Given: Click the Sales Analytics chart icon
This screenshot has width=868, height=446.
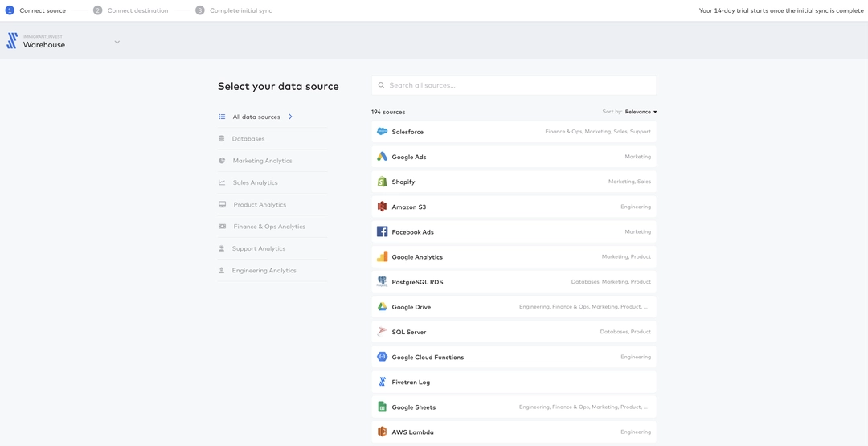Looking at the screenshot, I should (222, 182).
